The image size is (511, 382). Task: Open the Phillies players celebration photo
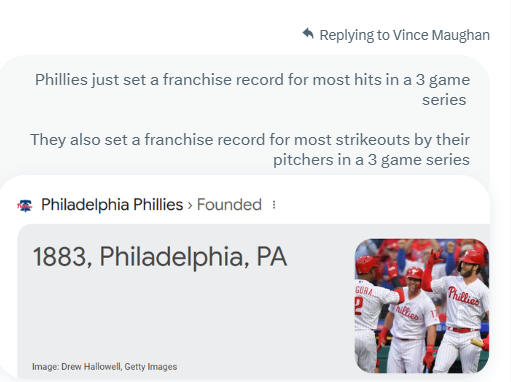click(x=422, y=306)
